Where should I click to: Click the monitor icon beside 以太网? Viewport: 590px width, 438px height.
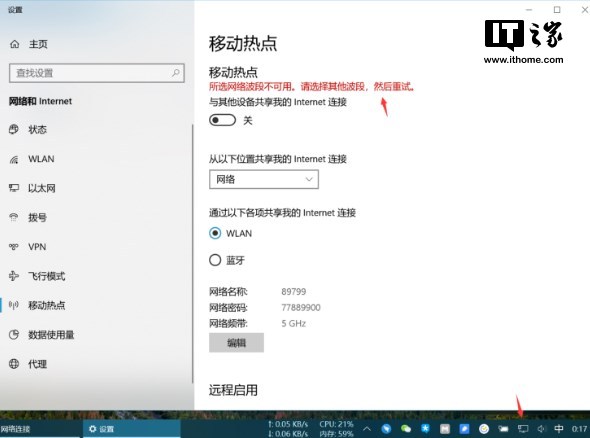click(14, 188)
